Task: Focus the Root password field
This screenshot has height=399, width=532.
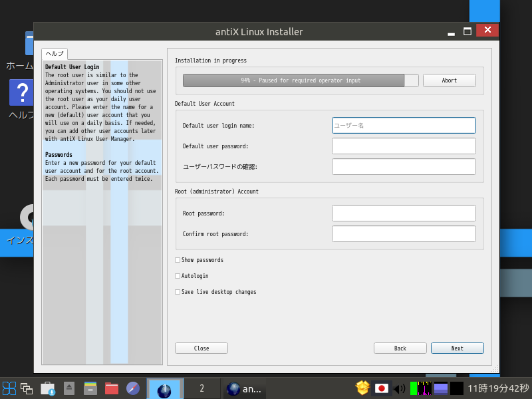Action: pos(404,213)
